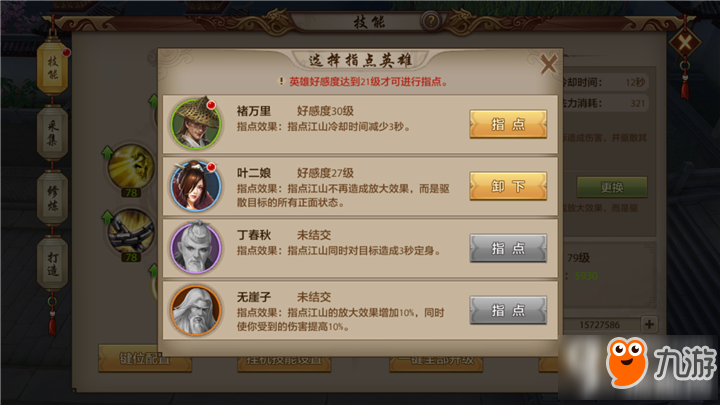This screenshot has height=405, width=720.
Task: Switch to the 打造 lantern tab
Action: click(52, 264)
